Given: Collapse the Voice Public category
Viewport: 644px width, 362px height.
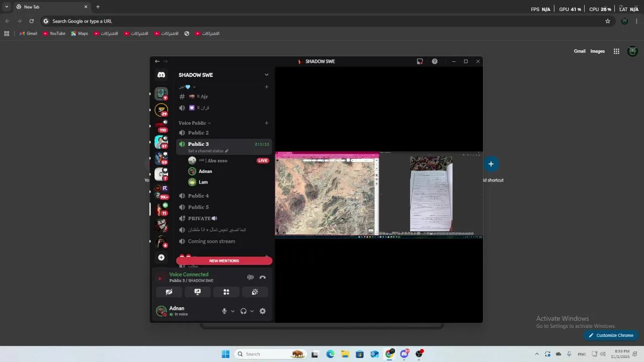Looking at the screenshot, I should point(195,123).
